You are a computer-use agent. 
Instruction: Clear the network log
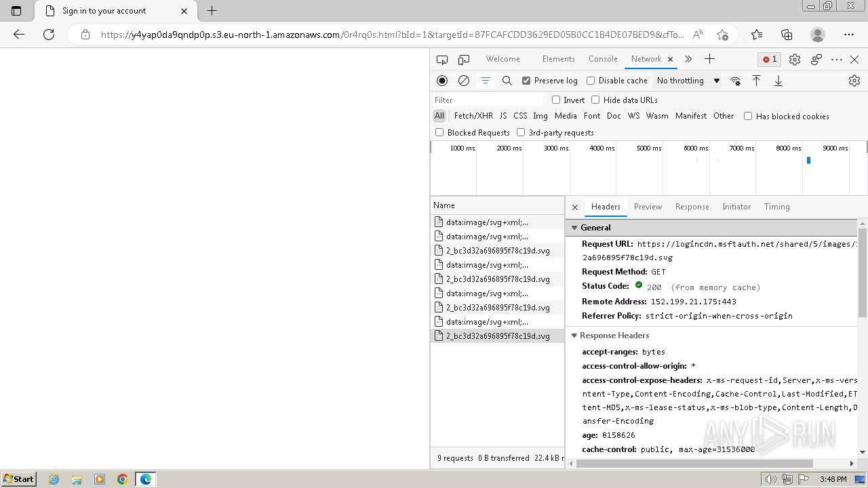tap(464, 81)
